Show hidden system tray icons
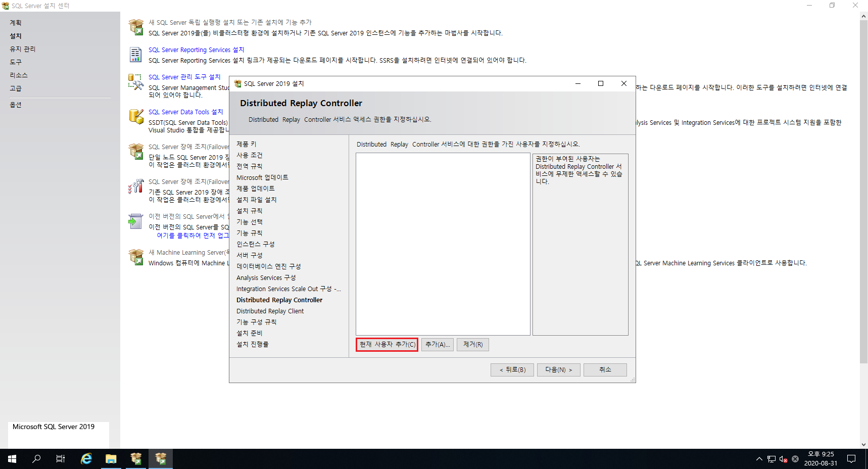This screenshot has height=469, width=868. click(759, 459)
